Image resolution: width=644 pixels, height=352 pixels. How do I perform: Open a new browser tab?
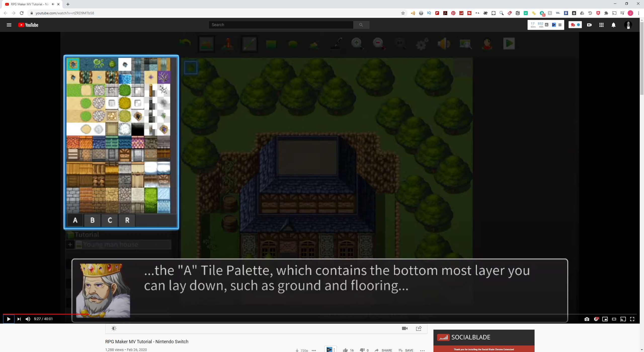[68, 4]
